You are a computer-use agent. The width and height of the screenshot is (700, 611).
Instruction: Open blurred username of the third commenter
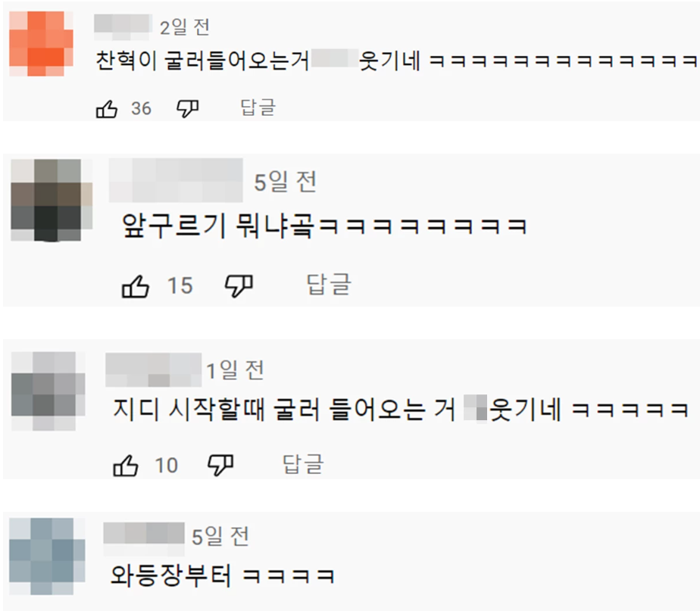[x=154, y=370]
